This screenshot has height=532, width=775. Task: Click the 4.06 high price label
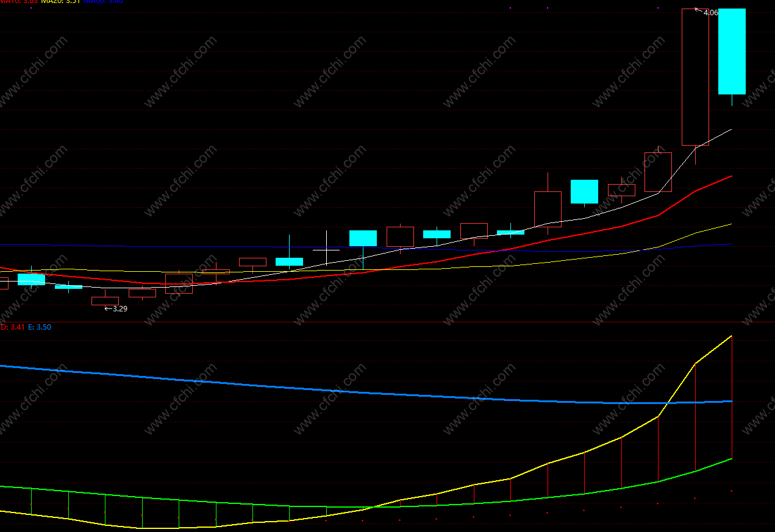[x=710, y=12]
